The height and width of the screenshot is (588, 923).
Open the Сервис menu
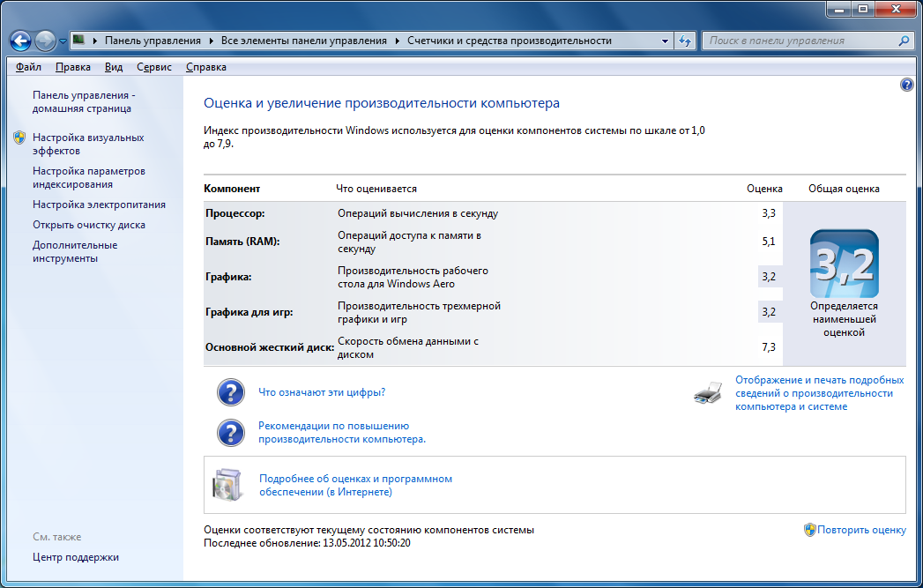pos(154,67)
